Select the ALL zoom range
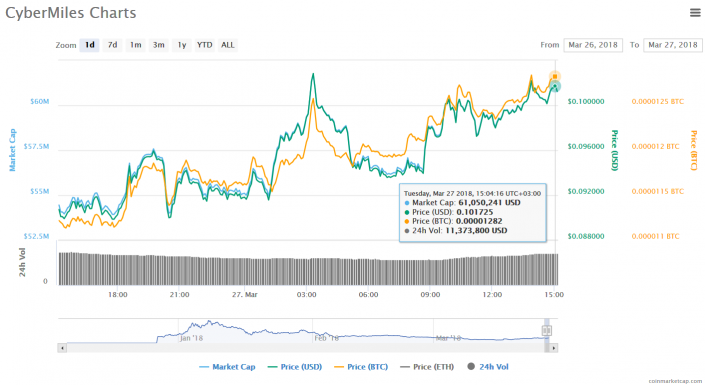705x385 pixels. click(228, 45)
